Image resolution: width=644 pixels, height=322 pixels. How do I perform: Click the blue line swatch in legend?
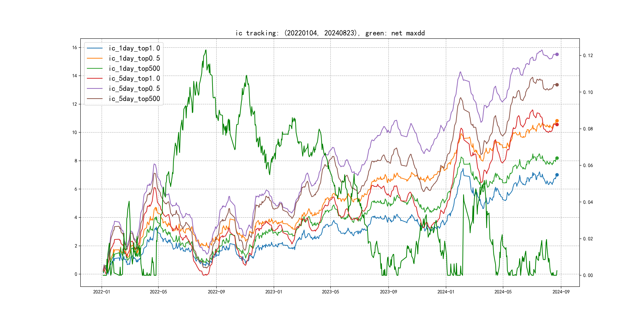click(95, 48)
